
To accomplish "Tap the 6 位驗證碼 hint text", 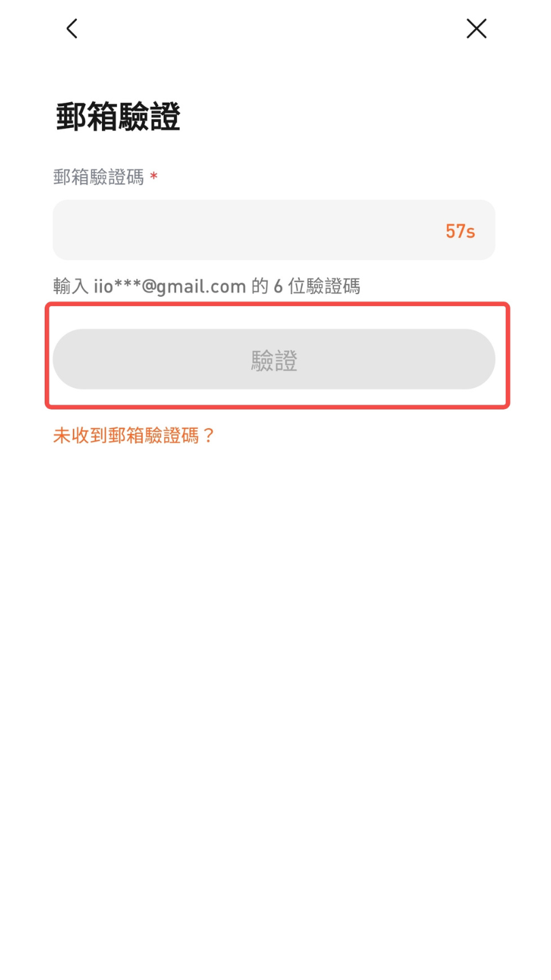I will [x=317, y=287].
